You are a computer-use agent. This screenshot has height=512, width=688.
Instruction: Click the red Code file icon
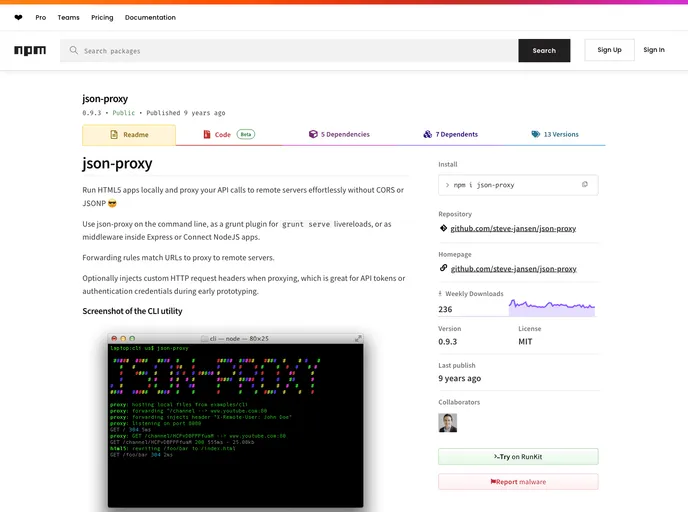coord(207,134)
